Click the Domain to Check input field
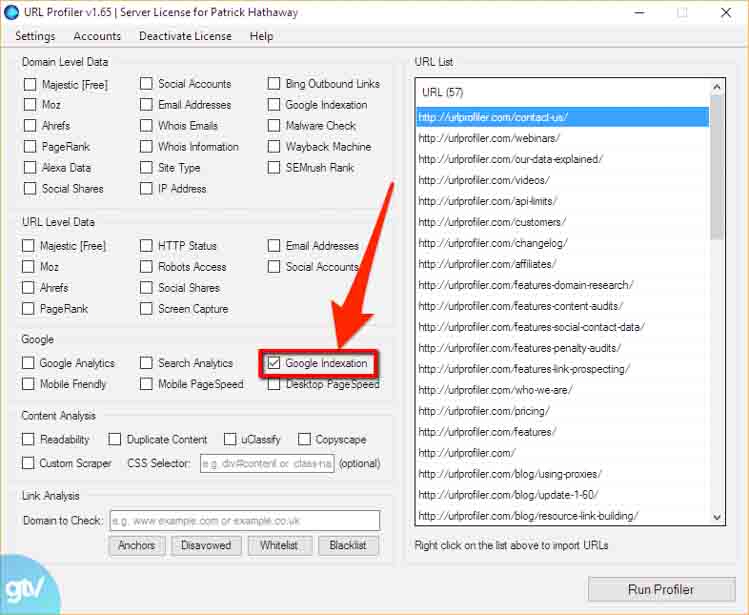This screenshot has height=615, width=749. click(244, 520)
